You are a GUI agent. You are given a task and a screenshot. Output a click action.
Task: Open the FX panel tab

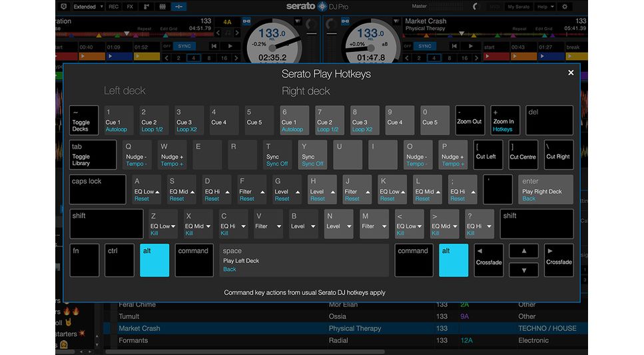(x=130, y=7)
